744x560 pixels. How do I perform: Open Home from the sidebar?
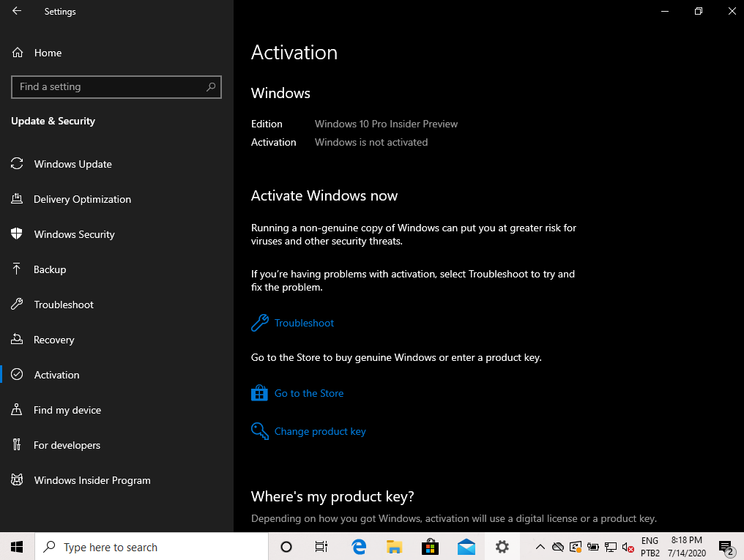(116, 53)
